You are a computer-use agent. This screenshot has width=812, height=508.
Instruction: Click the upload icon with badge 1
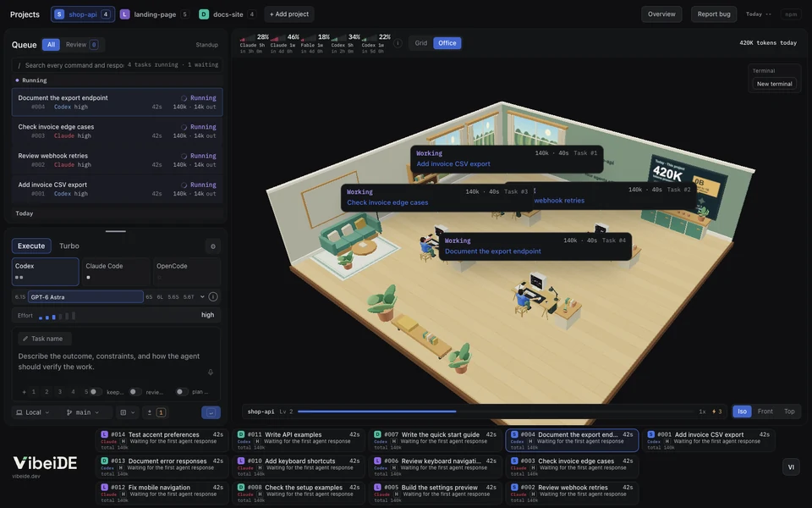coord(156,412)
